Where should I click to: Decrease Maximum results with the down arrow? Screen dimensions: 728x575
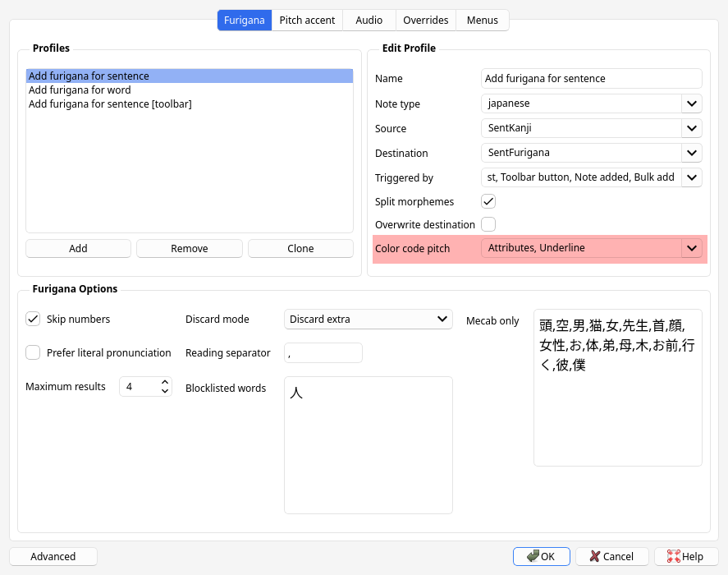click(165, 391)
